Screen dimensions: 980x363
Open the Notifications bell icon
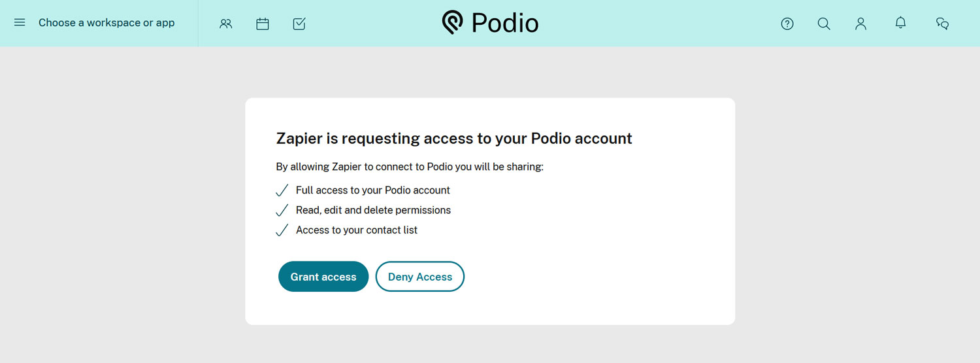tap(900, 23)
